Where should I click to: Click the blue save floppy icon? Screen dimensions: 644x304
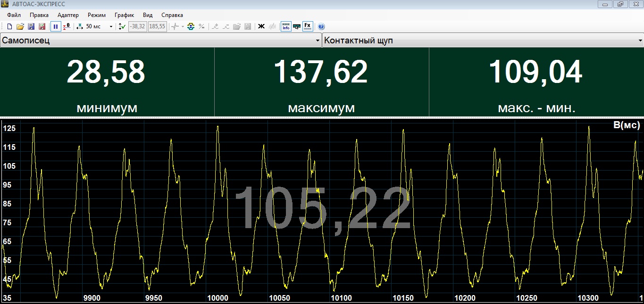31,26
